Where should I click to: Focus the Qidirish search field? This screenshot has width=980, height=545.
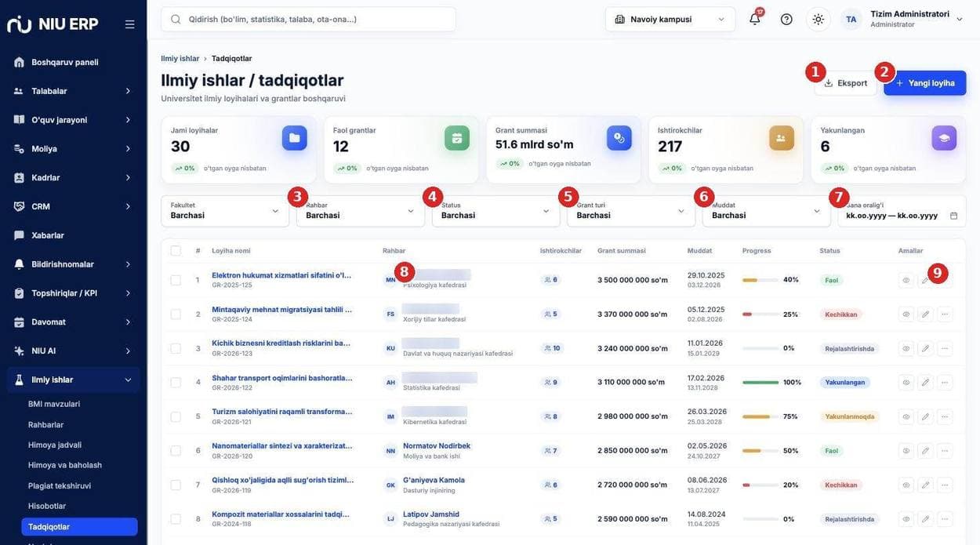click(x=308, y=19)
